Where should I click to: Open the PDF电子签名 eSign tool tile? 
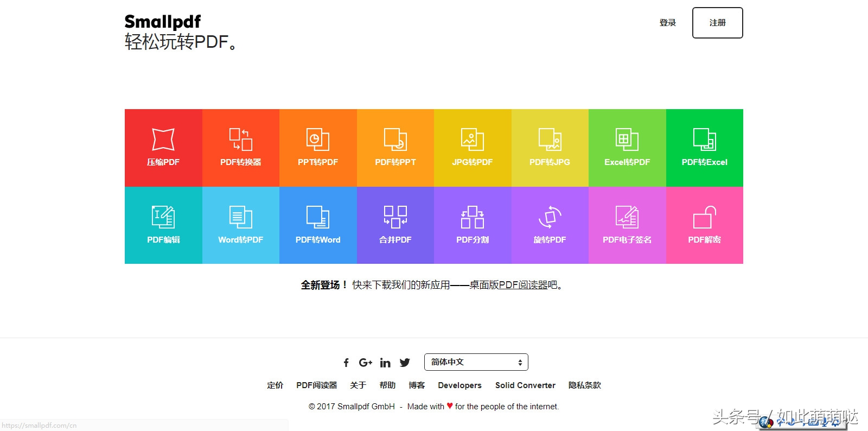(627, 225)
